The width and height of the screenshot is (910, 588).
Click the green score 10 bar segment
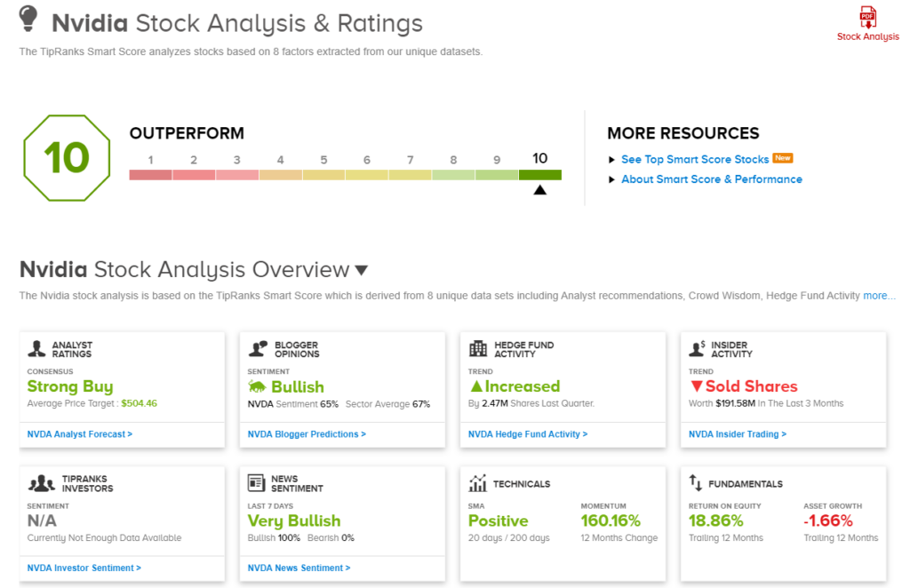pyautogui.click(x=539, y=175)
